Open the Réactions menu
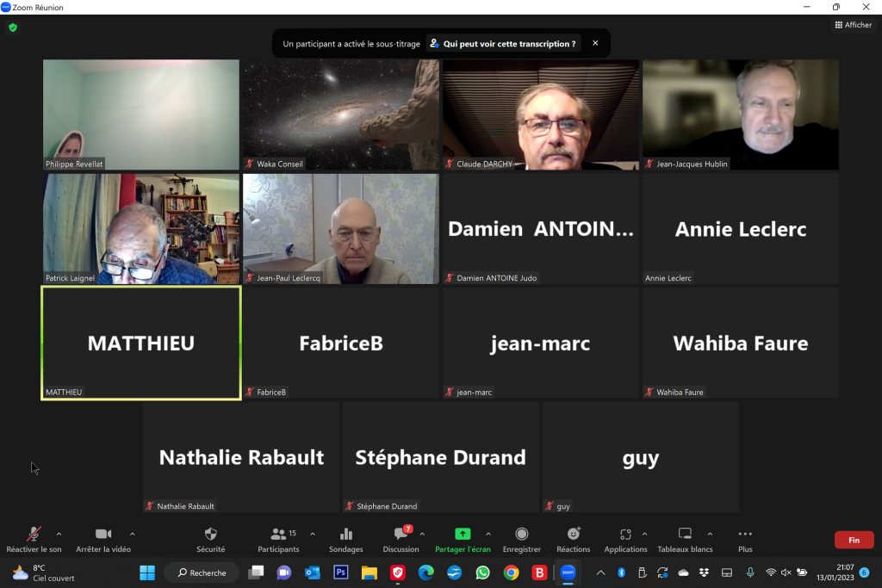 coord(573,540)
